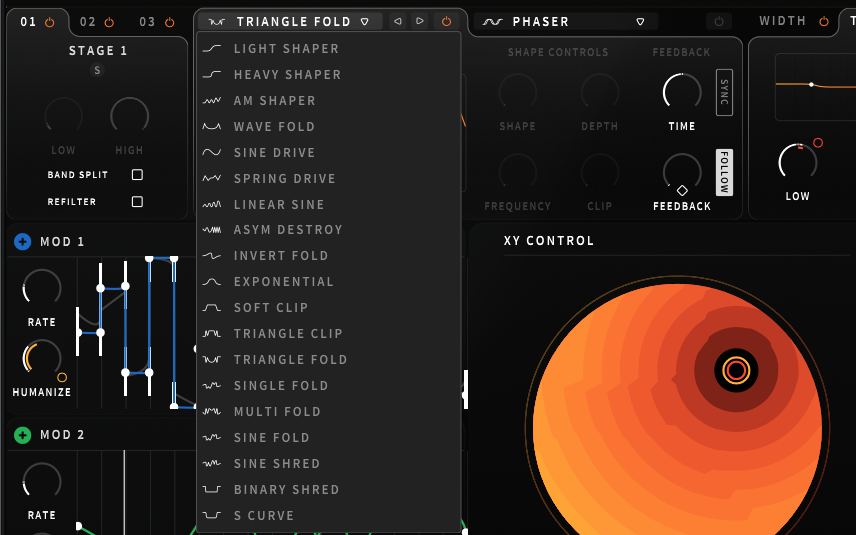
Task: Click the Soft Clip waveform icon
Action: click(x=212, y=308)
